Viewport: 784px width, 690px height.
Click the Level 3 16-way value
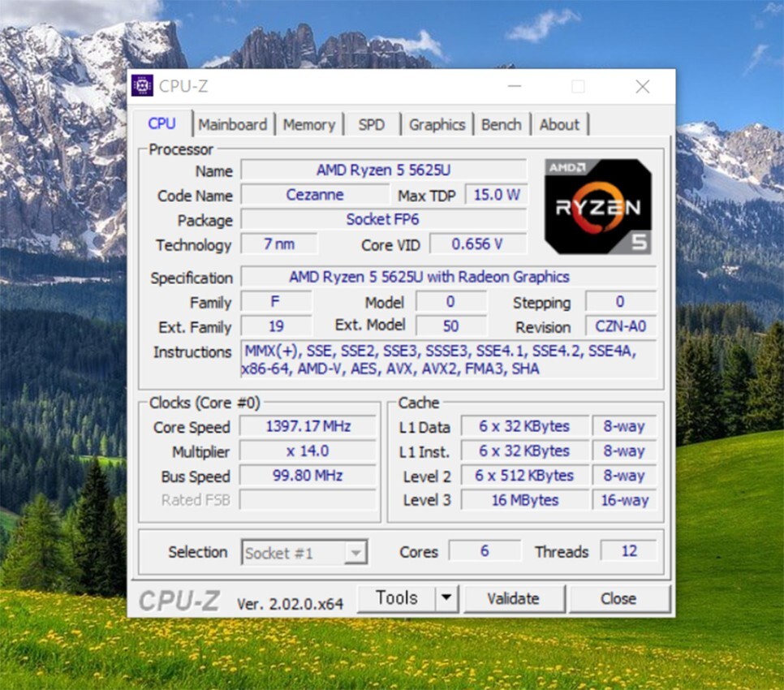coord(624,500)
